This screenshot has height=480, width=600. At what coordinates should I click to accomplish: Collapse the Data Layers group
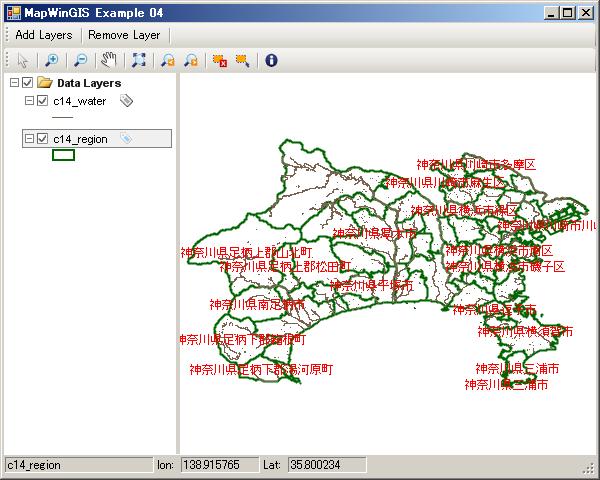[x=13, y=84]
